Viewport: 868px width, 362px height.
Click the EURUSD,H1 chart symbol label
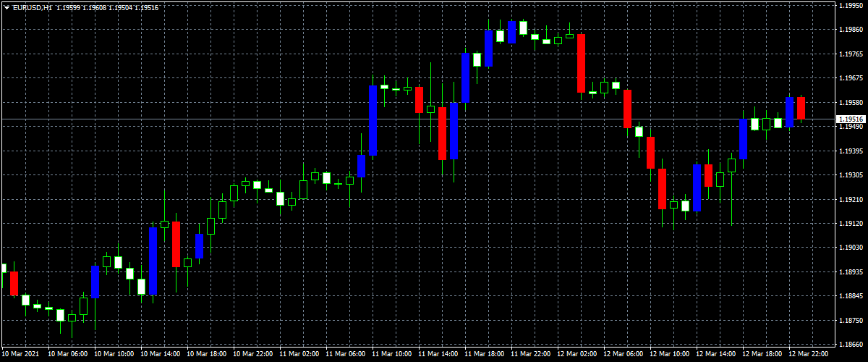(x=32, y=7)
